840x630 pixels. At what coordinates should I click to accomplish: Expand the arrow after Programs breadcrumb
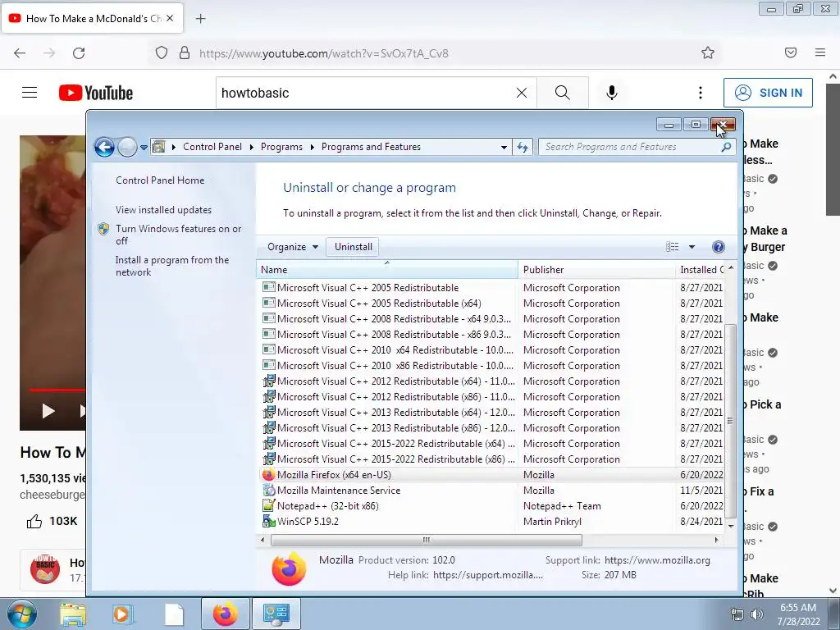click(x=313, y=147)
